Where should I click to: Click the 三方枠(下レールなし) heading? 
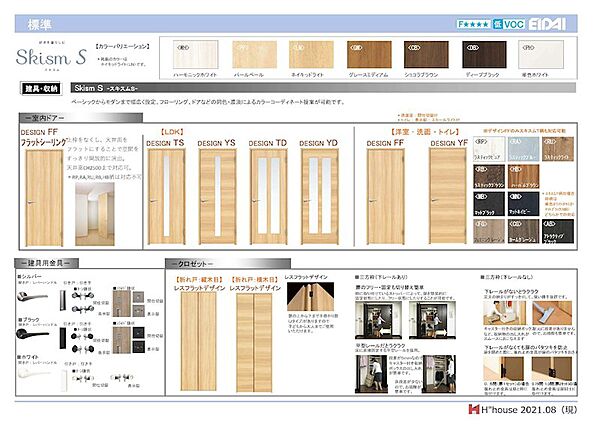(x=506, y=277)
